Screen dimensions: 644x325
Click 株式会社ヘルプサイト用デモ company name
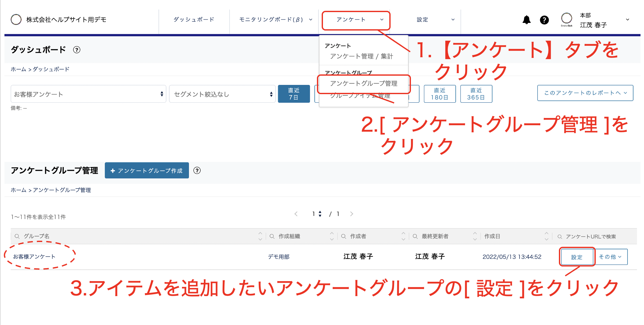coord(66,19)
